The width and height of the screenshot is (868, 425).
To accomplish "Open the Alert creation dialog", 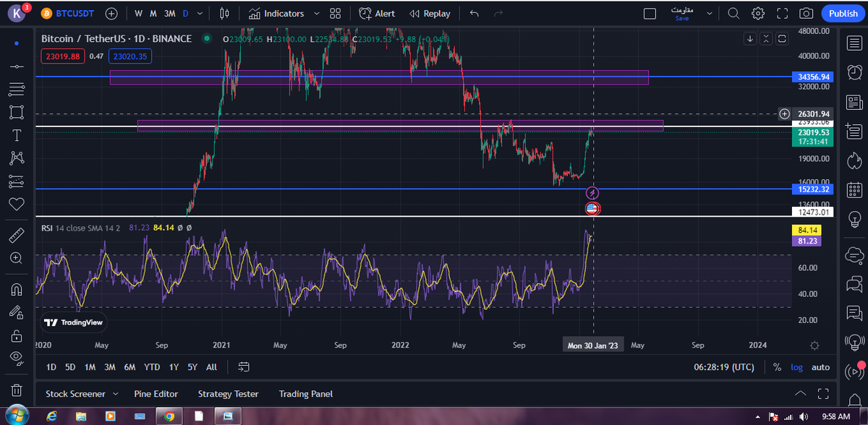I will (377, 14).
